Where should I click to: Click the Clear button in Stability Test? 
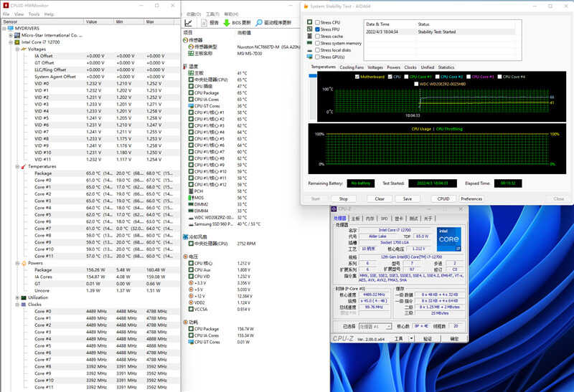380,199
